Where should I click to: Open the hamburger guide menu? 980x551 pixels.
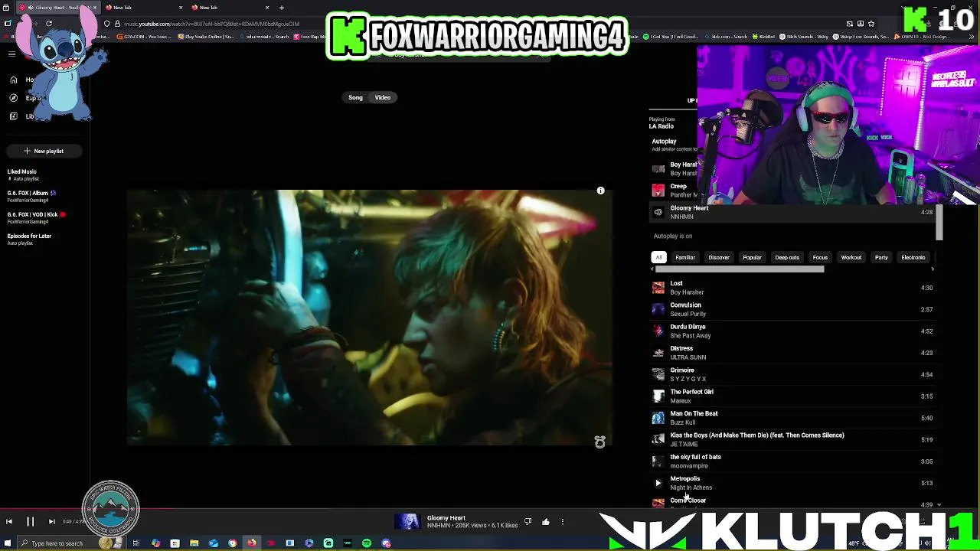(11, 54)
